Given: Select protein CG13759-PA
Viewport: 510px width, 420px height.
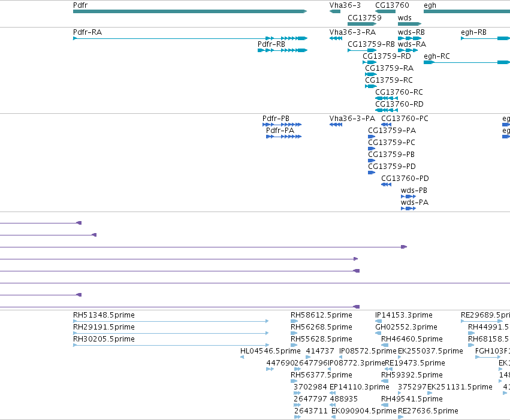Looking at the screenshot, I should [x=372, y=137].
